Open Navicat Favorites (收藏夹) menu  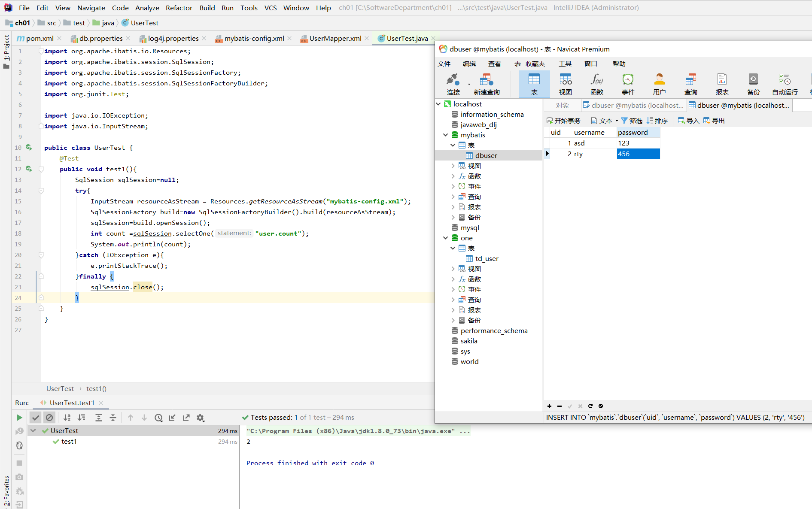[535, 64]
